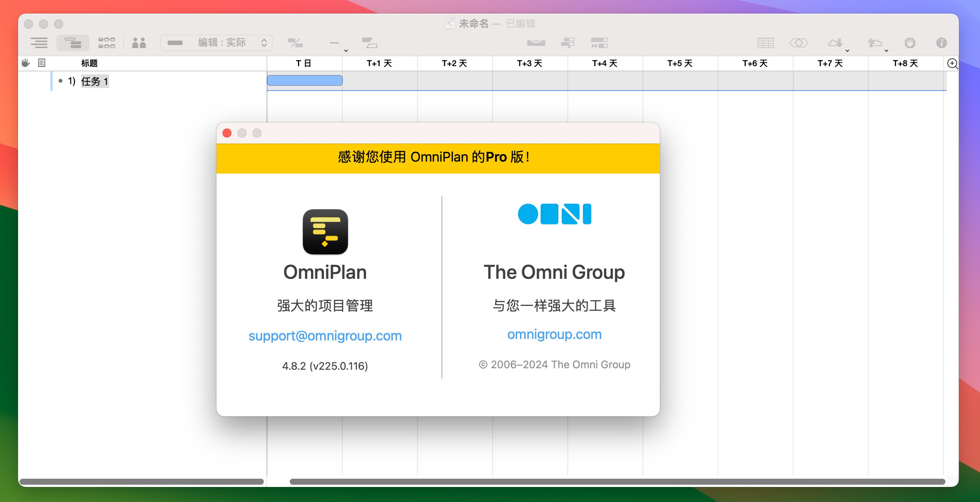Open the cloud download Update menu
Screen dimensions: 980x502
pos(838,43)
